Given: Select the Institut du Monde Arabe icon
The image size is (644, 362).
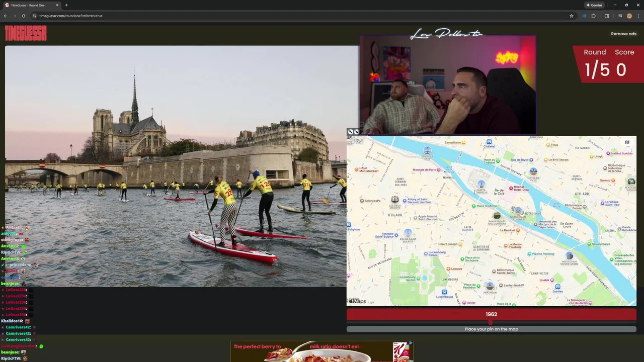Looking at the screenshot, I should pos(569,256).
